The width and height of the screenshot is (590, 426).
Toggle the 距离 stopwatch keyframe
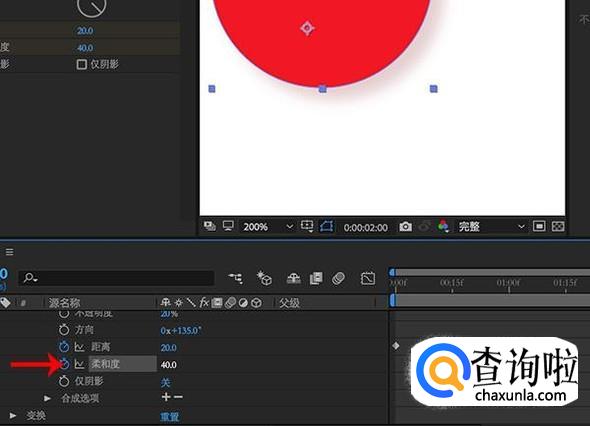(64, 346)
